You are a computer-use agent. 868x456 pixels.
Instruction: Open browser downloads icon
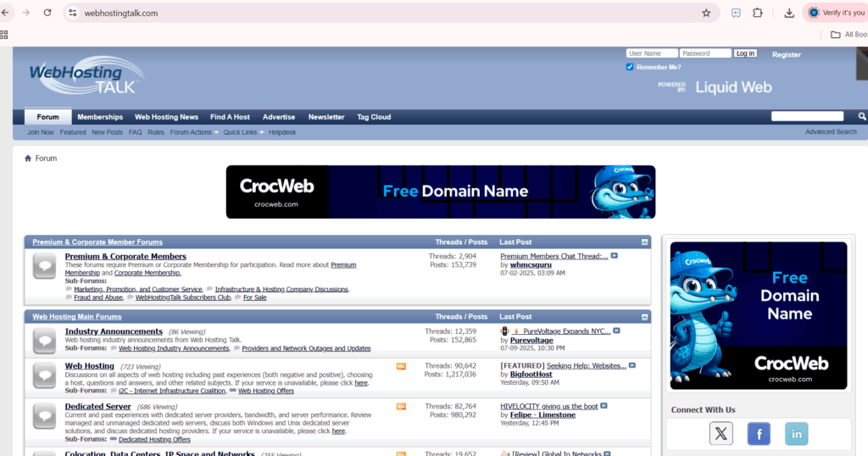789,13
